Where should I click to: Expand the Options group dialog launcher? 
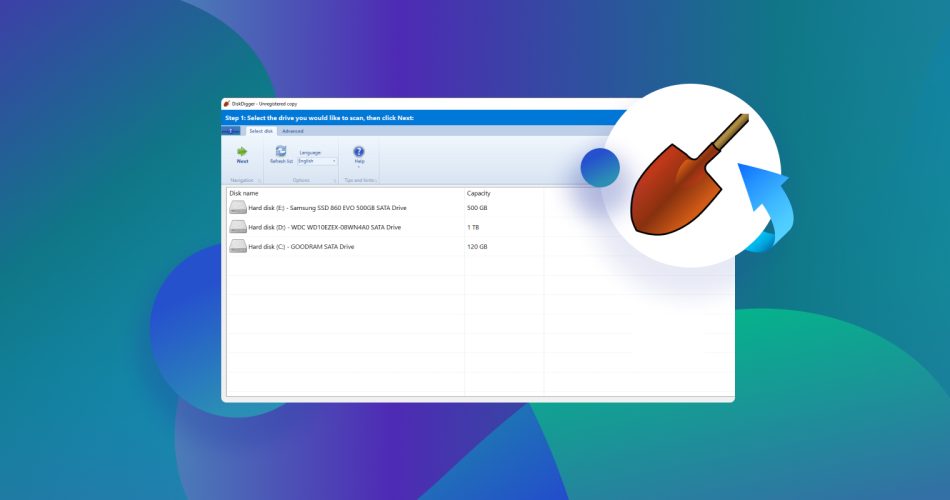pos(334,181)
